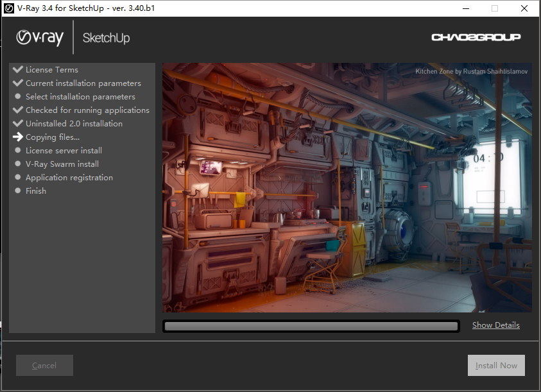Click bullet beside License server install

18,151
